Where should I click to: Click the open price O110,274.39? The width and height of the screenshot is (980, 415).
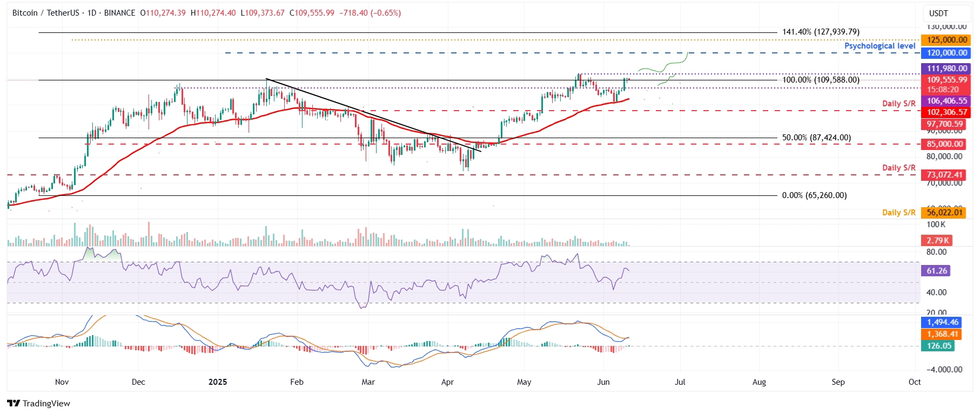163,13
